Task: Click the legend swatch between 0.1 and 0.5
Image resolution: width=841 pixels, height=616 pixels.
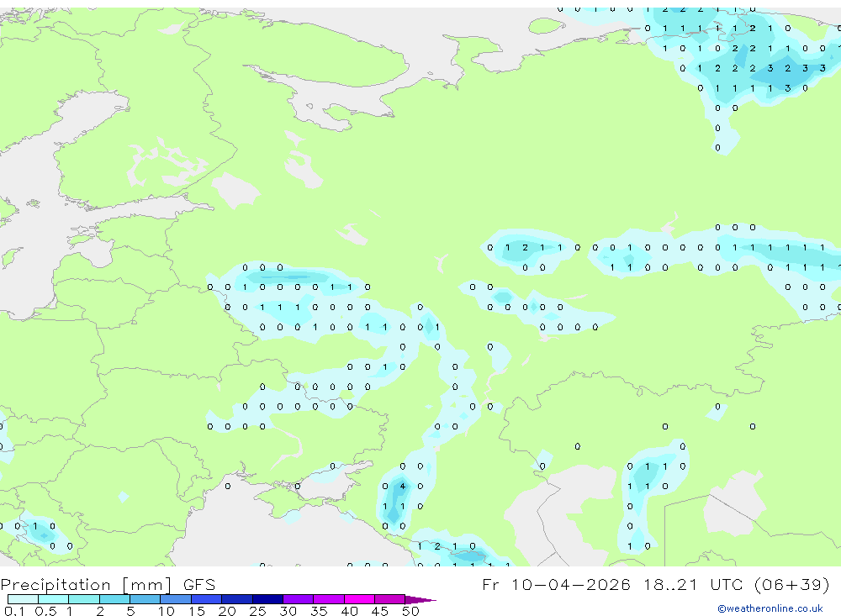Action: point(23,599)
